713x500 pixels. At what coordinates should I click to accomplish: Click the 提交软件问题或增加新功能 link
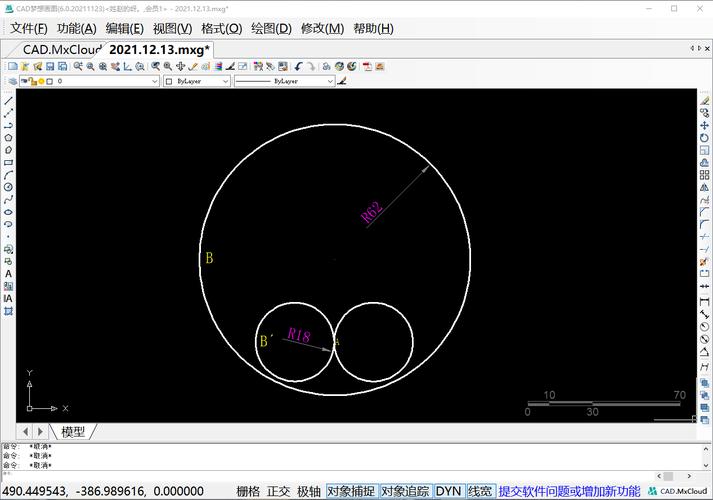coord(569,491)
